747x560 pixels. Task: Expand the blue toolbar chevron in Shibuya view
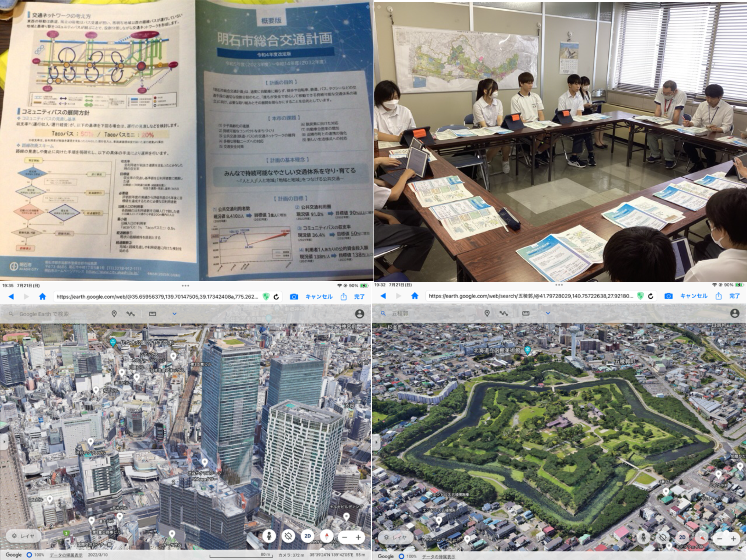click(x=175, y=314)
